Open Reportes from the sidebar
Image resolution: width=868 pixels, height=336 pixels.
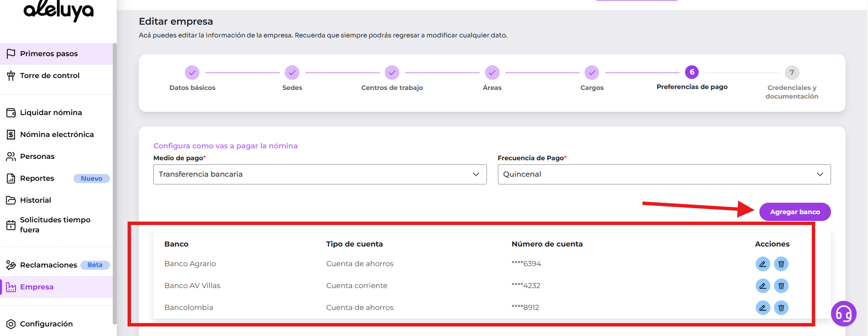pyautogui.click(x=37, y=178)
